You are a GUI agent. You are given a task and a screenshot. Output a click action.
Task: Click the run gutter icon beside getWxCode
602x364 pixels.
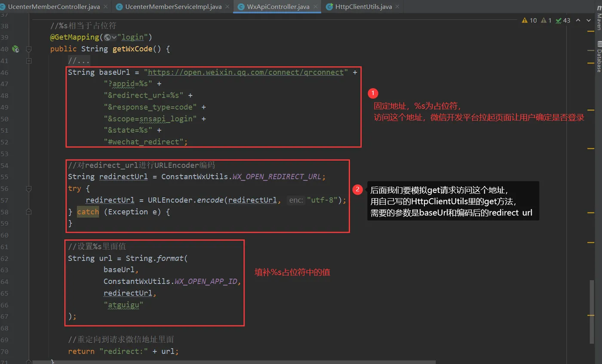[x=15, y=49]
